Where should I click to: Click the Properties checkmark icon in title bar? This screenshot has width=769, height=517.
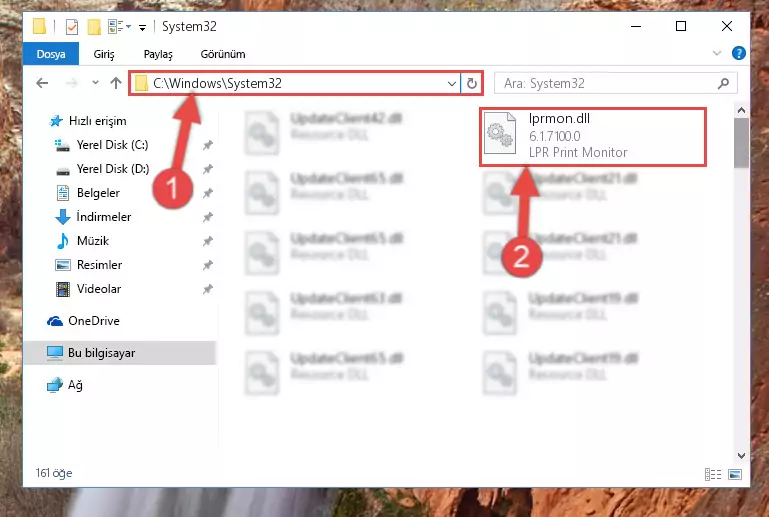pyautogui.click(x=72, y=26)
